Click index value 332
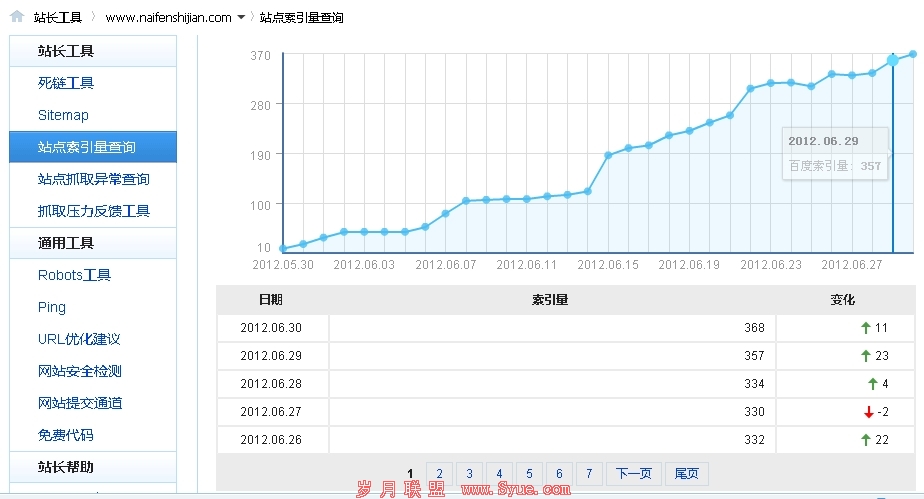Image resolution: width=924 pixels, height=499 pixels. point(754,439)
